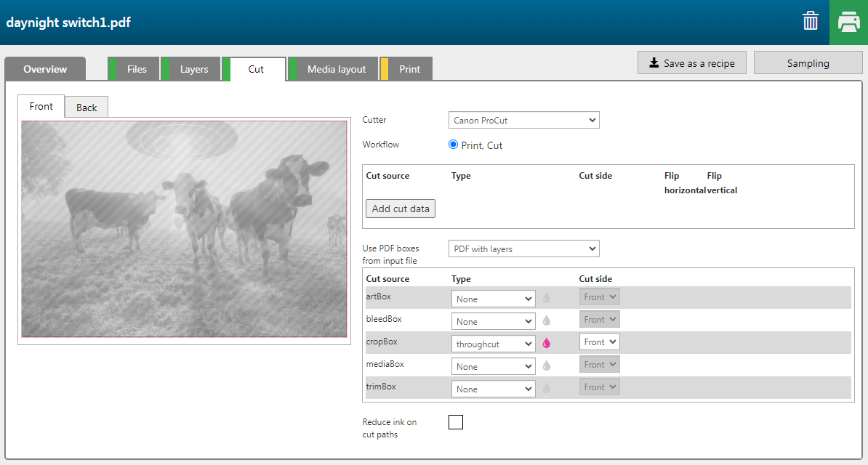Viewport: 868px width, 465px height.
Task: Click the Sampling button
Action: 808,63
